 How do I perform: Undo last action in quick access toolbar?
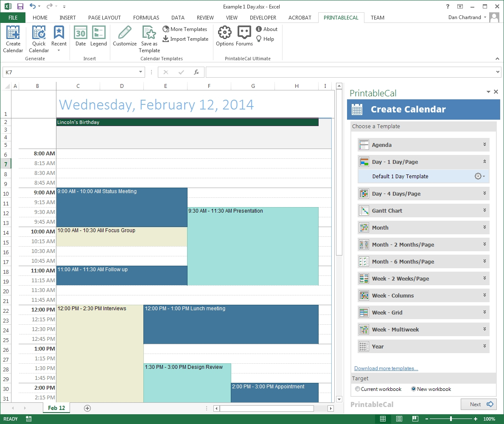click(x=33, y=6)
